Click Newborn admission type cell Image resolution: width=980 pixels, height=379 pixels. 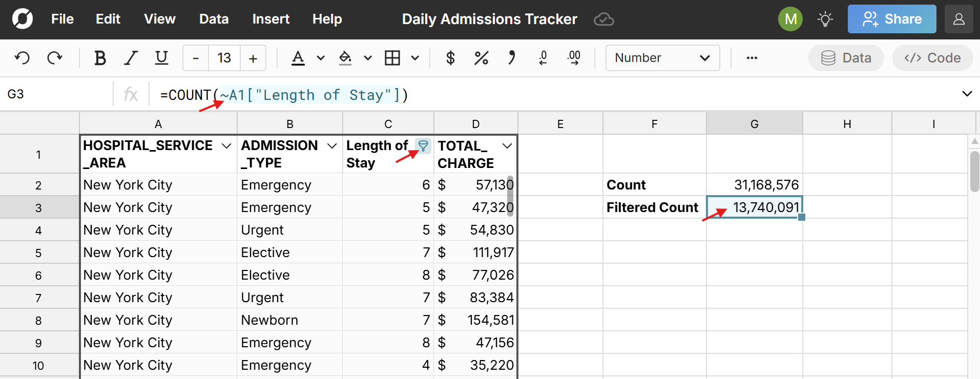click(290, 320)
